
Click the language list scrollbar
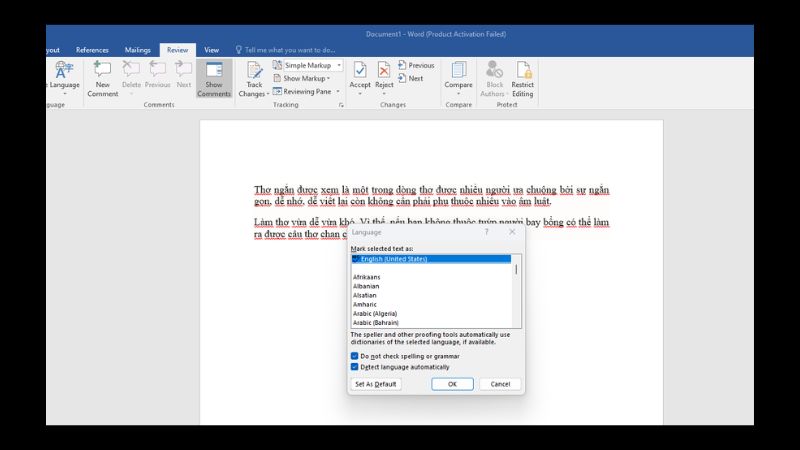click(516, 290)
